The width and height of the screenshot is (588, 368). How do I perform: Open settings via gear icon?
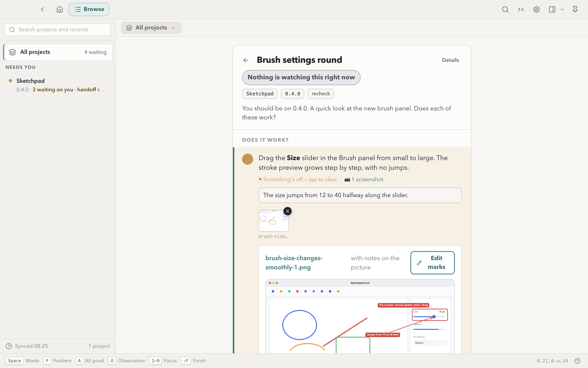click(537, 10)
